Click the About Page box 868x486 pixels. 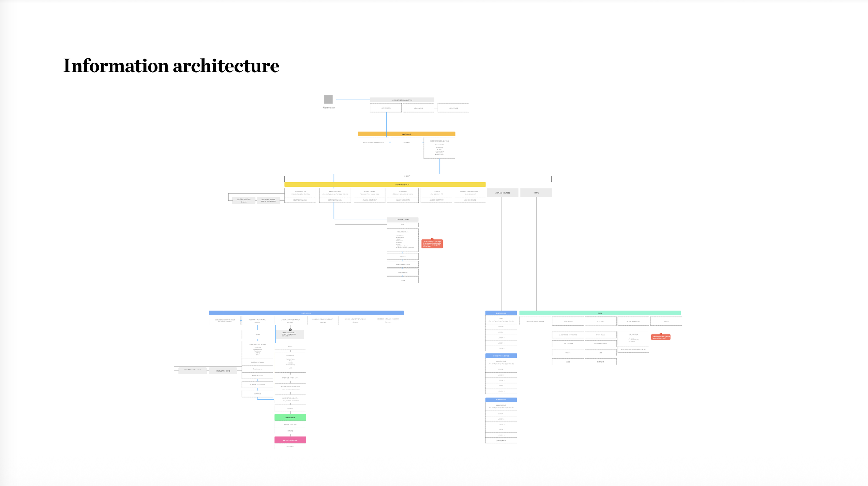click(453, 108)
